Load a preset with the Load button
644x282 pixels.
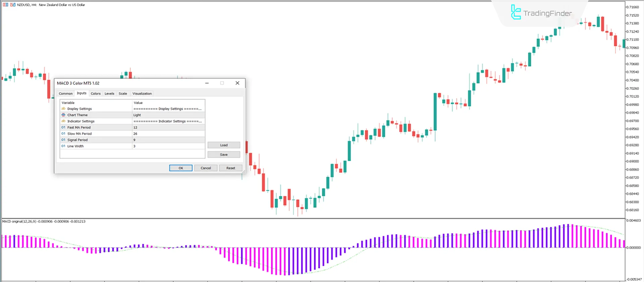[224, 145]
